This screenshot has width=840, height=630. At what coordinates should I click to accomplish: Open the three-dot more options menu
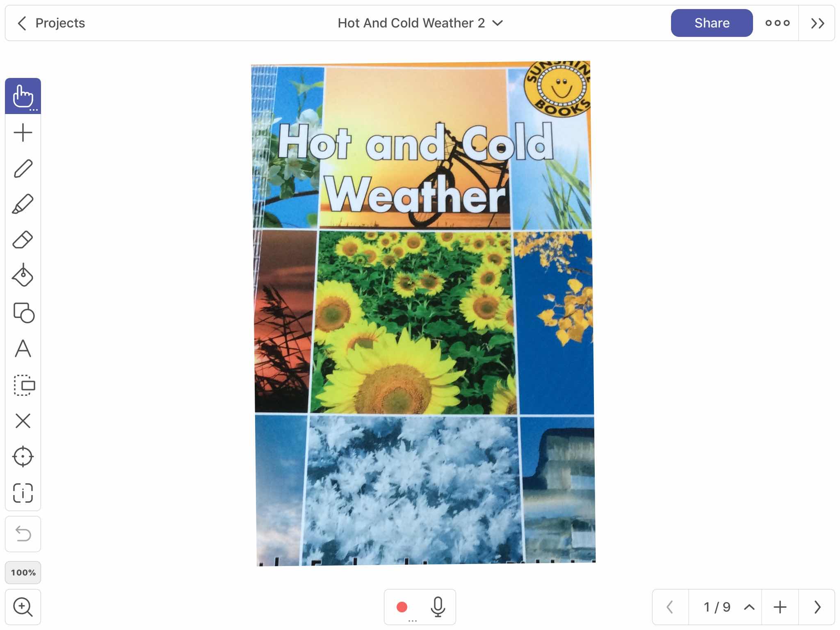[x=777, y=23]
